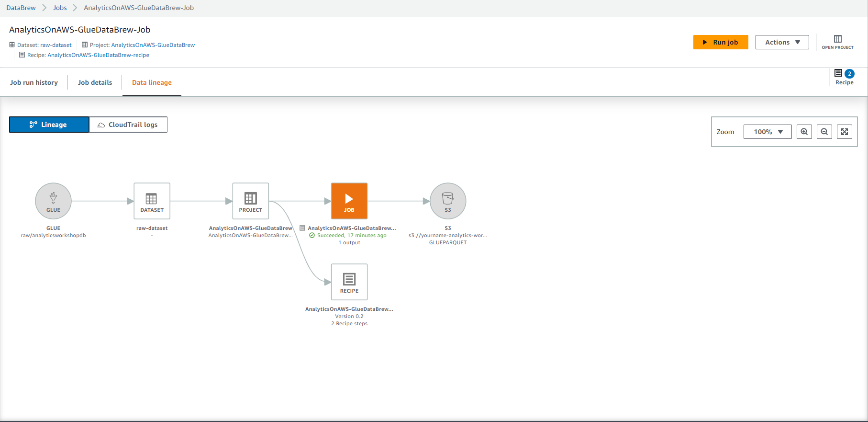Viewport: 868px width, 422px height.
Task: Select the Data lineage tab
Action: [x=152, y=82]
